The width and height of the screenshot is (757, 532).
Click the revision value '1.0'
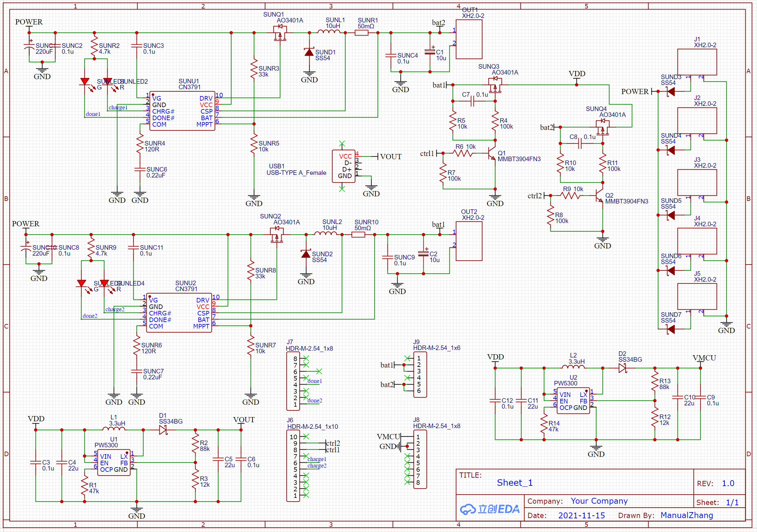tap(728, 483)
